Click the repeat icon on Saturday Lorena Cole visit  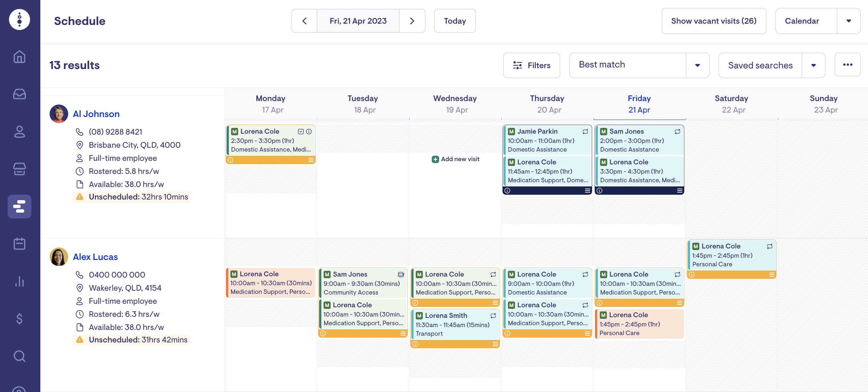770,246
